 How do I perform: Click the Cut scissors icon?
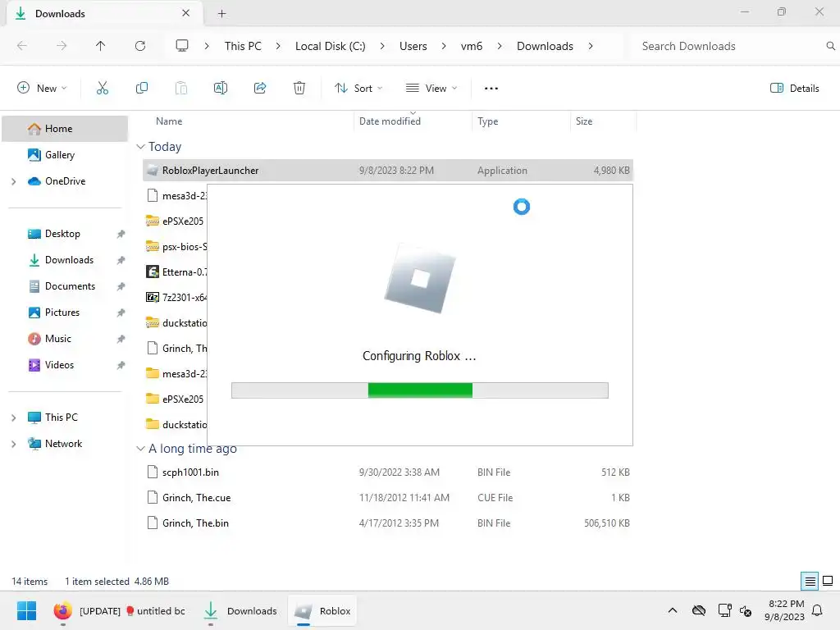pyautogui.click(x=103, y=89)
